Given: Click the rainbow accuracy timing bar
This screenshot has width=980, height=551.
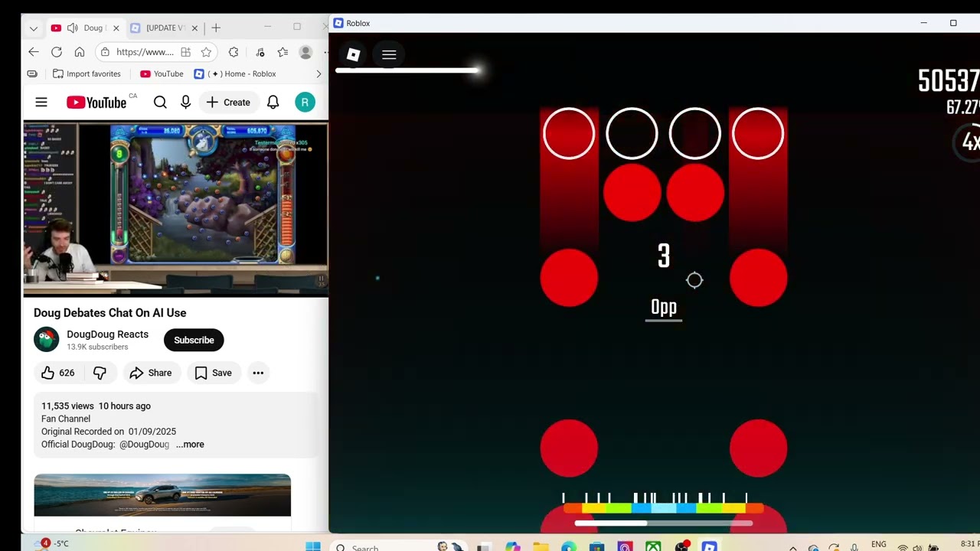Looking at the screenshot, I should [663, 507].
